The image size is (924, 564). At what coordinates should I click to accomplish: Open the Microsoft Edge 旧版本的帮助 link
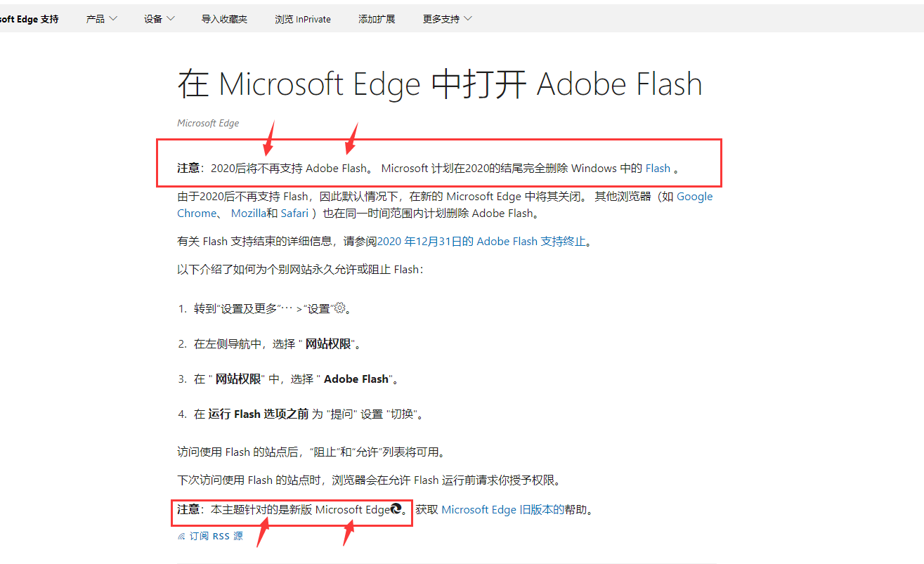(502, 509)
